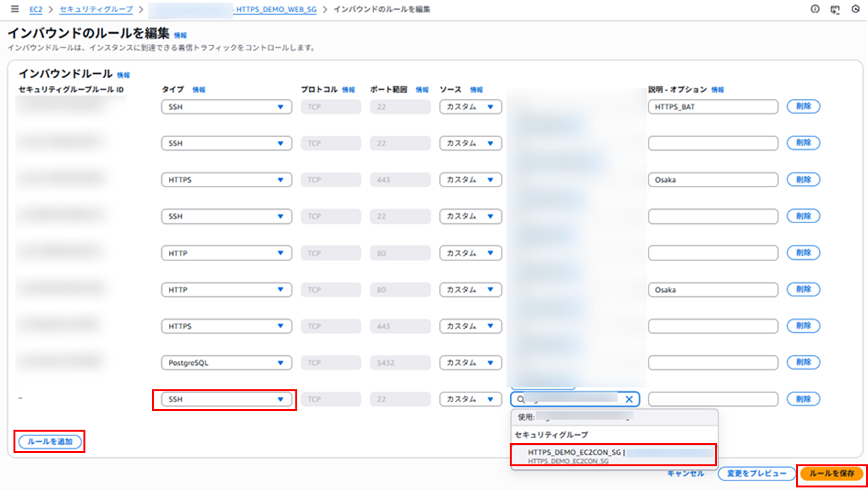This screenshot has width=868, height=490.
Task: Click the hexagon clock icon at top right
Action: 856,10
